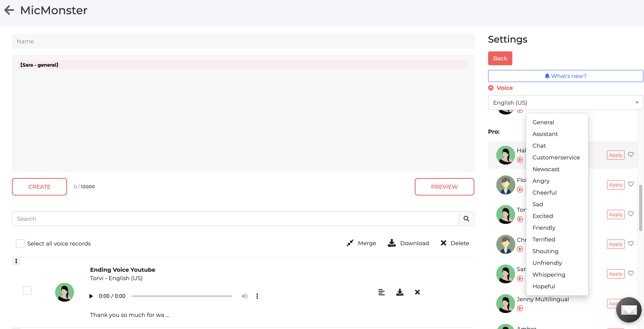The height and width of the screenshot is (329, 644).
Task: Mute the Ending Voice Youtube audio player
Action: click(x=245, y=296)
